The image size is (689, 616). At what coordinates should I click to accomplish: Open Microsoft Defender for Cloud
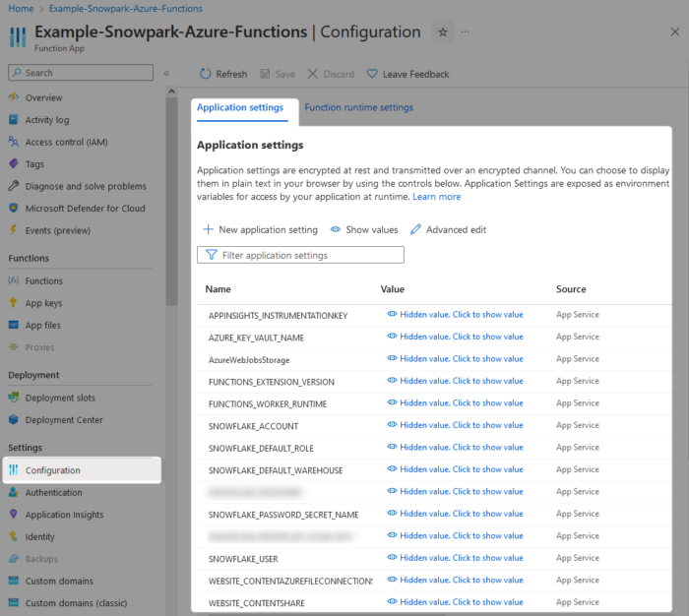85,209
